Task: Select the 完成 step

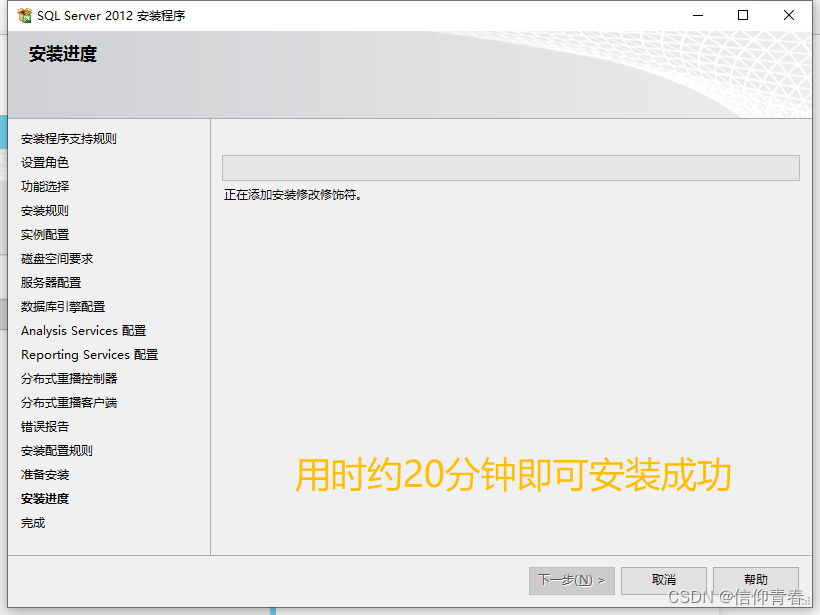Action: point(33,523)
